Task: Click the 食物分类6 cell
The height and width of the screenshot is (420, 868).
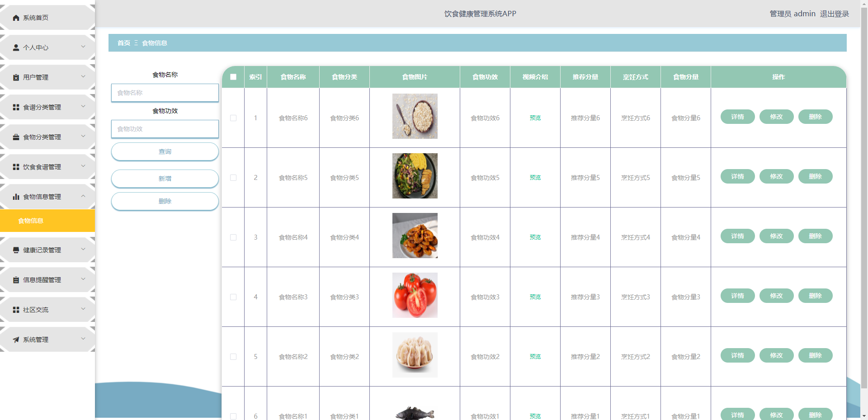Action: coord(344,118)
